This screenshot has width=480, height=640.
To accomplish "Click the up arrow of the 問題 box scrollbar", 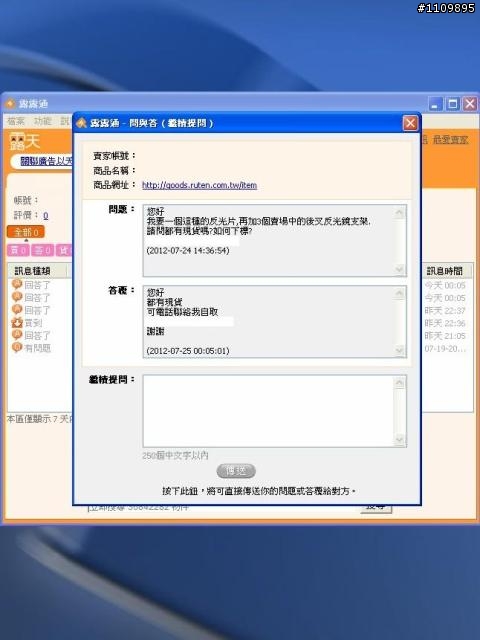I will 400,212.
